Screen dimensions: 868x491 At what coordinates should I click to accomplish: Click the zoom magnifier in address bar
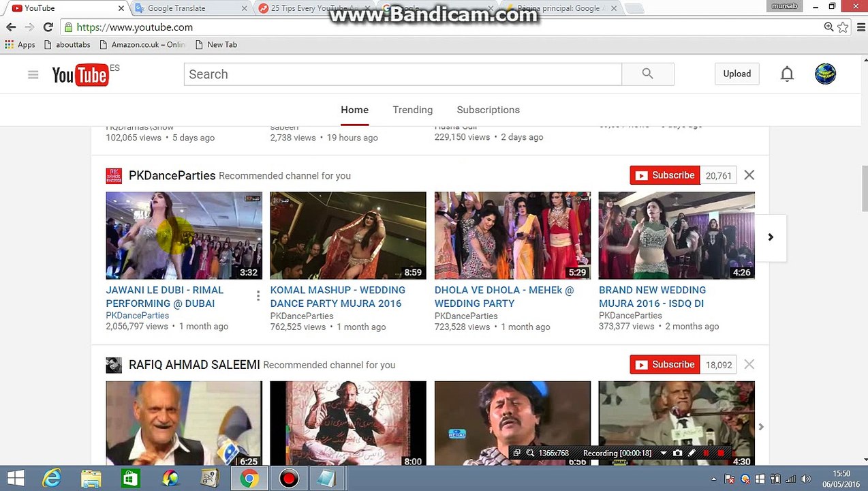[x=828, y=27]
